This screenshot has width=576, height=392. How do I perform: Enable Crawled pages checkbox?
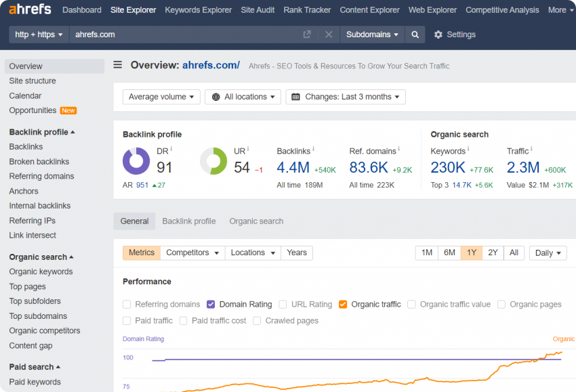click(257, 321)
